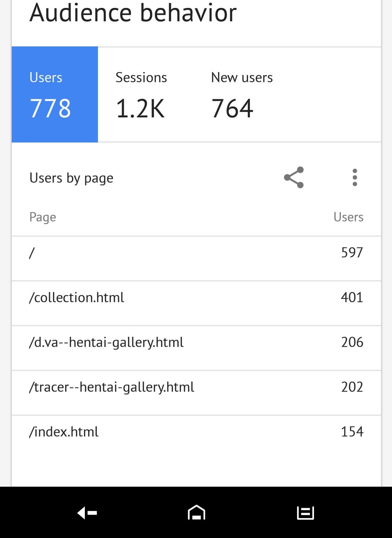Viewport: 392px width, 538px height.
Task: Select the Users metric tab
Action: point(55,94)
